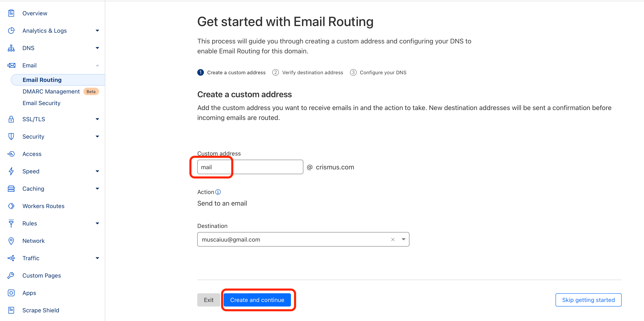Click the DNS network tree icon
Image resolution: width=644 pixels, height=321 pixels.
point(11,48)
